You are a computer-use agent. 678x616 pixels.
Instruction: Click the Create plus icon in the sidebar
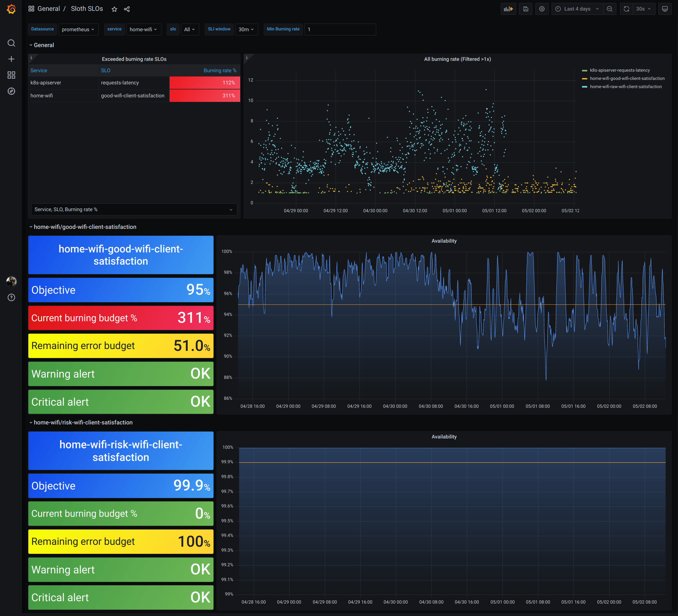coord(11,59)
